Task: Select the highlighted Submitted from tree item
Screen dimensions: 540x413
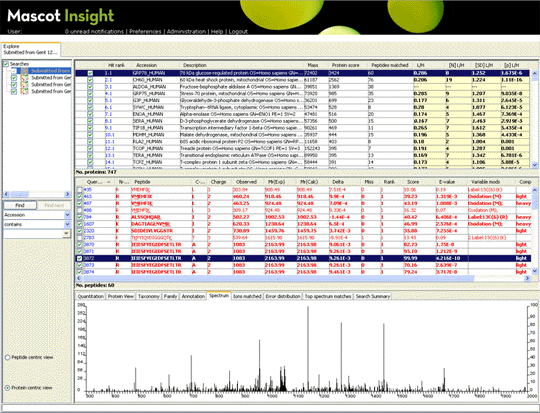Action: (50, 71)
